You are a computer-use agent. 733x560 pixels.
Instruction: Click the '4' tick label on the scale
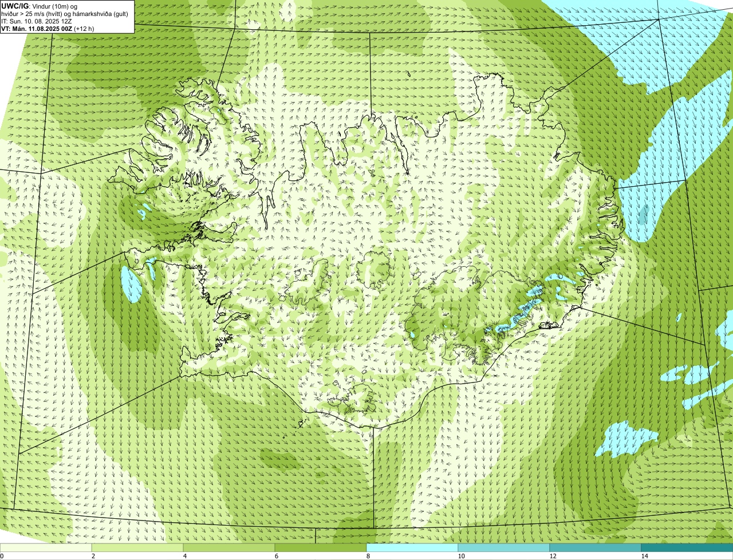[x=184, y=556]
